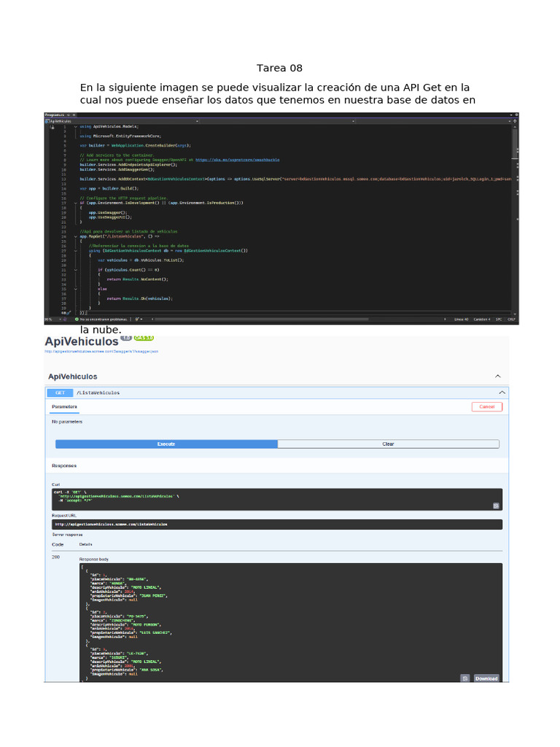Copy response body with clipboard icon
The image size is (560, 747).
click(464, 678)
